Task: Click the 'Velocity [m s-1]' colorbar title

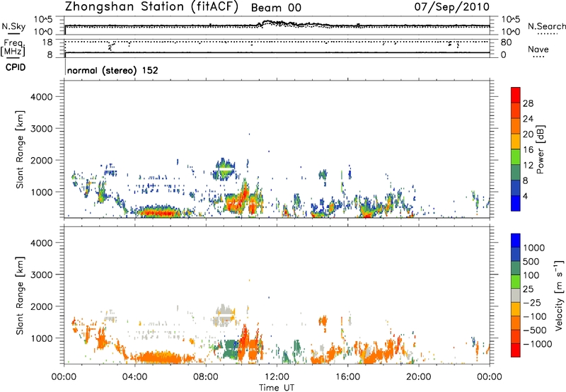Action: click(559, 295)
